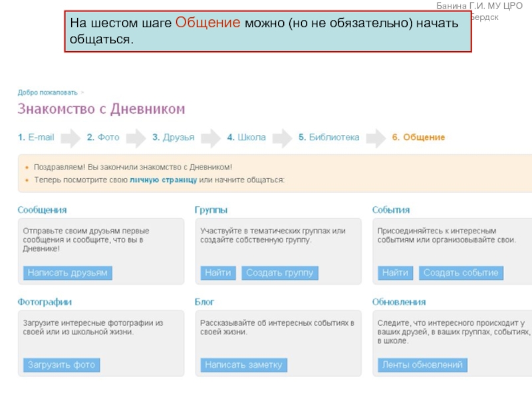
Task: Click the 'Создать событие' button
Action: (461, 273)
